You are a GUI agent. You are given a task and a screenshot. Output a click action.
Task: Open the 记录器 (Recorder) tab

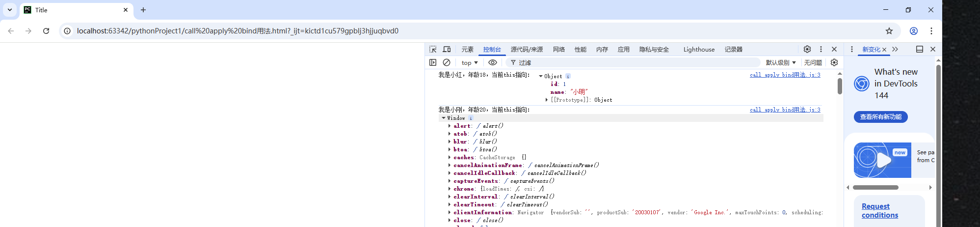(x=734, y=49)
